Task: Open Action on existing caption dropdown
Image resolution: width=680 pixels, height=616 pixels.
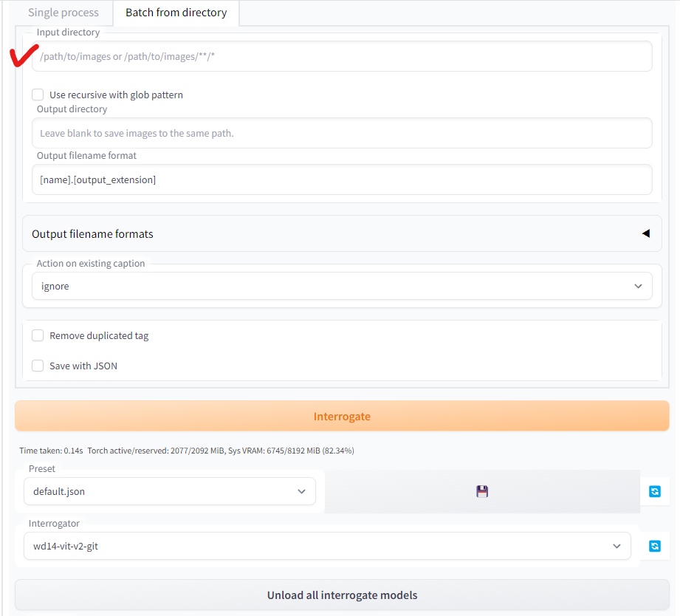Action: (342, 286)
